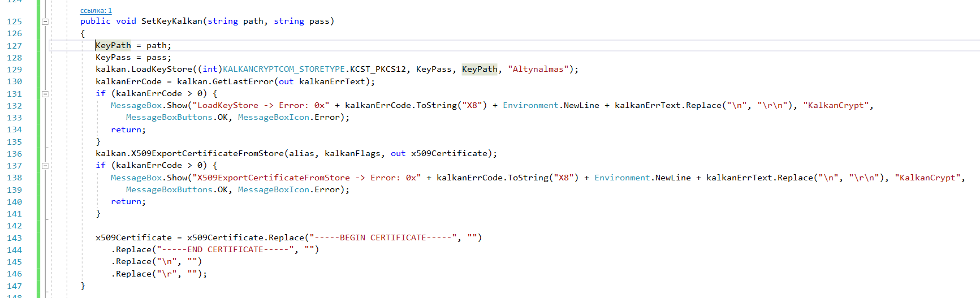Screen dimensions: 980x298
Task: Click line number 143 in the gutter
Action: 15,238
